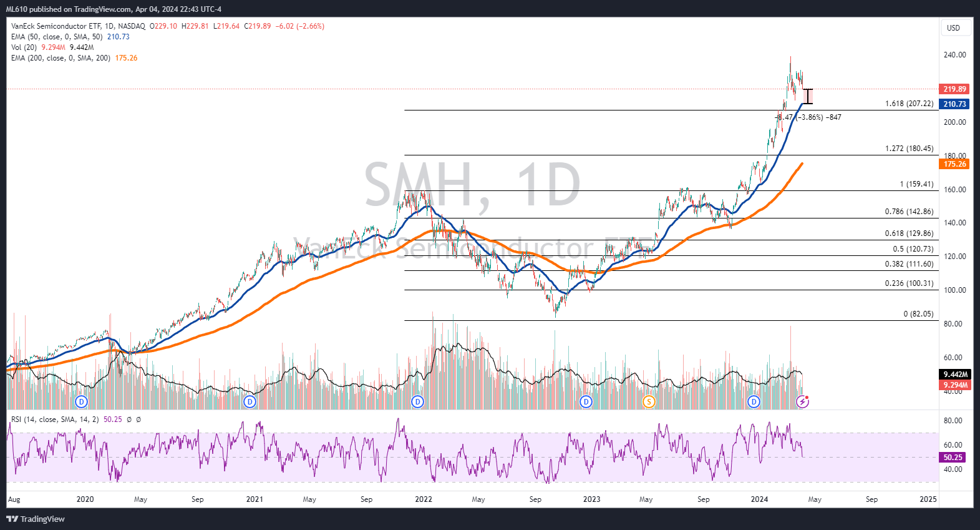Click the orange split S marker
Image resolution: width=980 pixels, height=530 pixels.
point(649,401)
